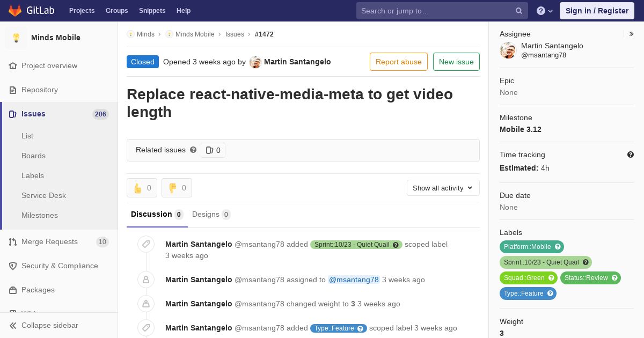Click the #1472 breadcrumb item
The width and height of the screenshot is (644, 338).
[264, 34]
